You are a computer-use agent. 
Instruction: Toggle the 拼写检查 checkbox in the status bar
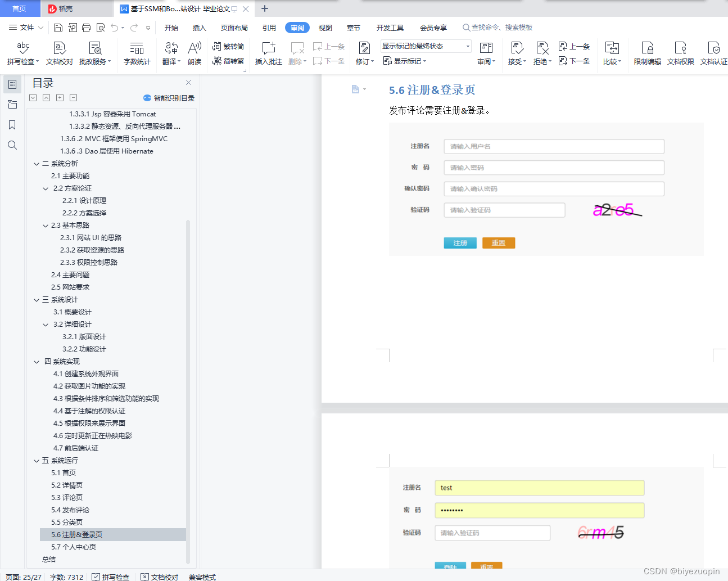tap(96, 577)
